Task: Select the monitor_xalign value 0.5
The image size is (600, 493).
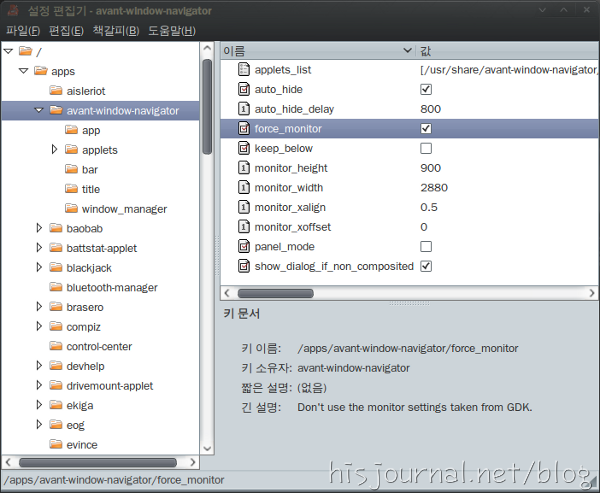Action: 429,207
